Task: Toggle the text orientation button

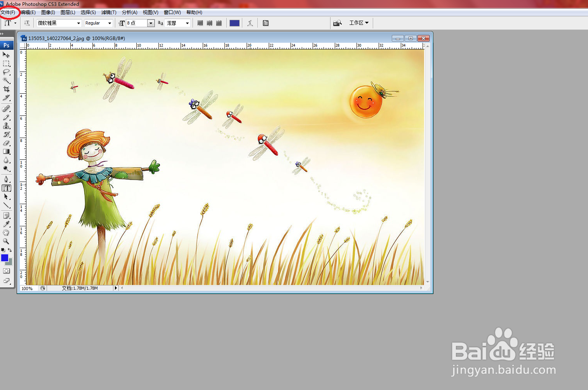Action: (27, 23)
